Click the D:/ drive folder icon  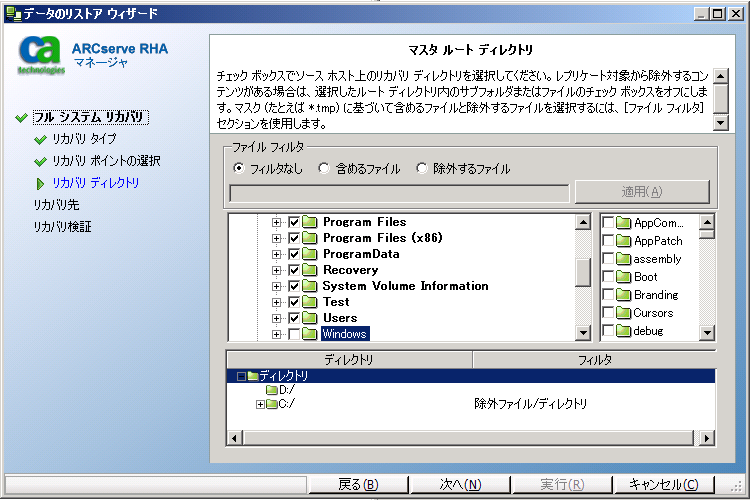[x=272, y=390]
